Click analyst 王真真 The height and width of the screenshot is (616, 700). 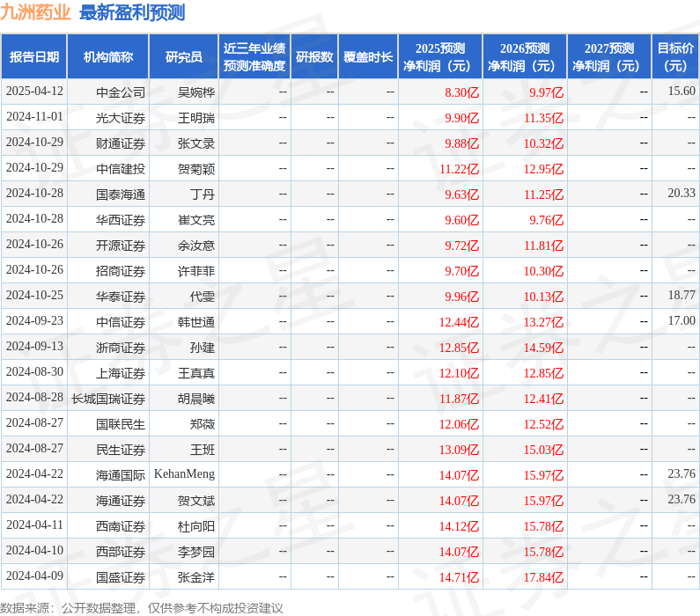coord(196,373)
